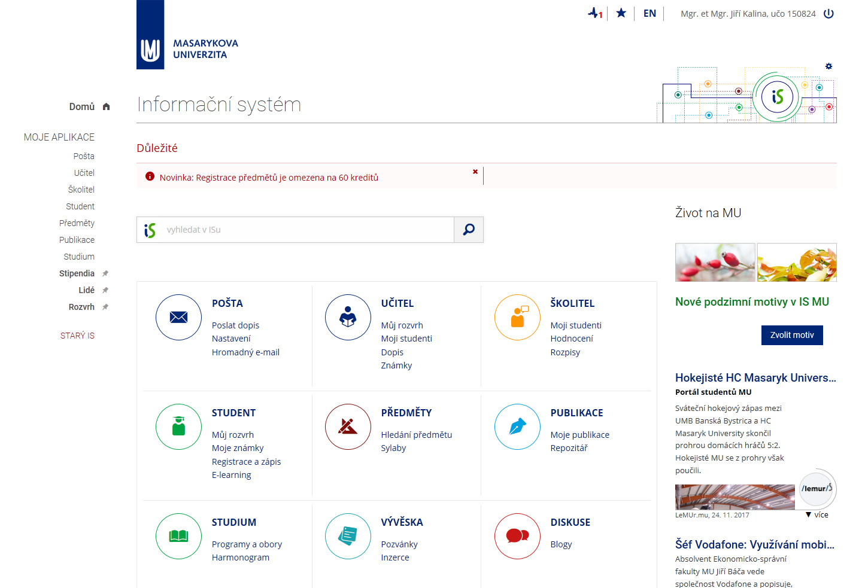868x588 pixels.
Task: Select the orange Školitel icon
Action: pyautogui.click(x=517, y=317)
